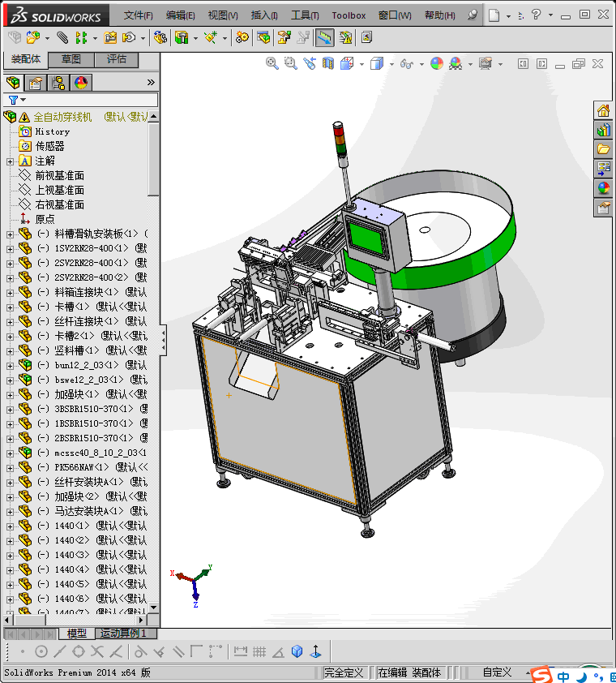
Task: Click the Hide/Show Items glasses icon
Action: (407, 64)
